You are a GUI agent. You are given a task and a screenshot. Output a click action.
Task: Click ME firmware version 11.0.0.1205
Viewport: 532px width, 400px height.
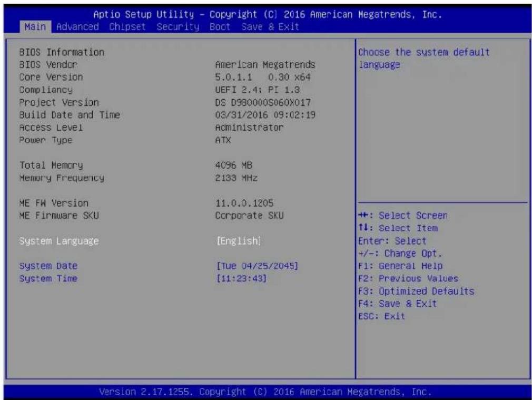pyautogui.click(x=244, y=203)
